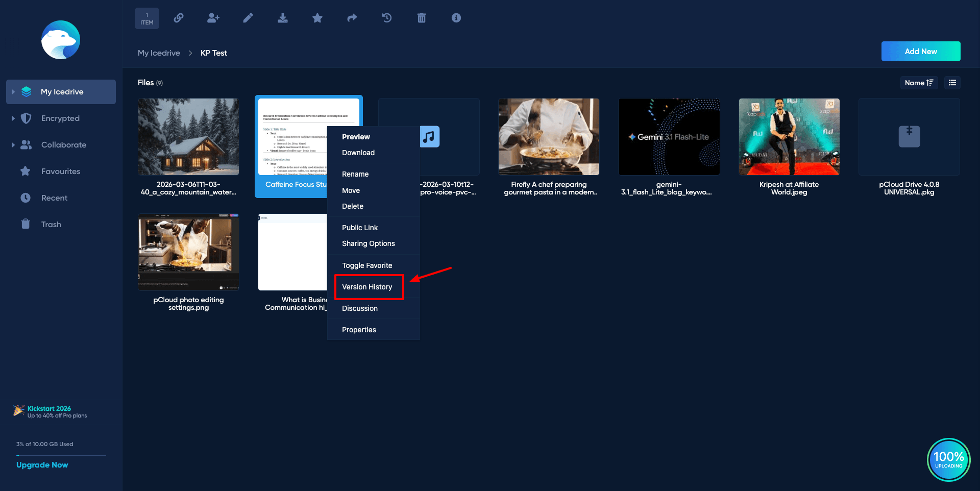Click the download icon in toolbar
Image resolution: width=980 pixels, height=491 pixels.
point(283,18)
